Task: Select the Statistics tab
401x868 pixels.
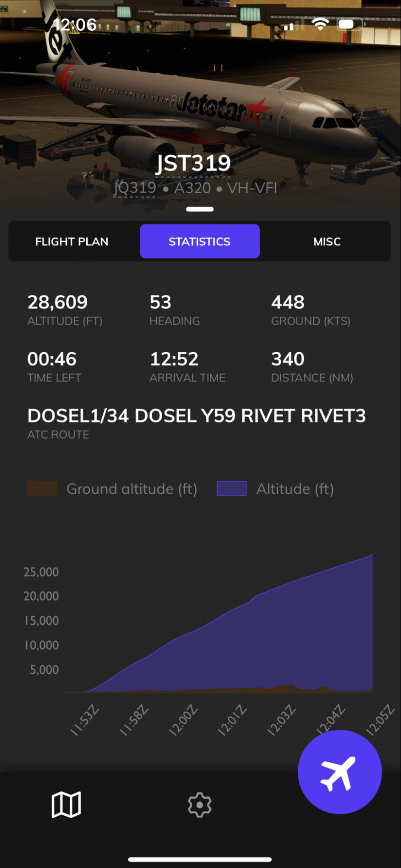Action: pos(200,242)
